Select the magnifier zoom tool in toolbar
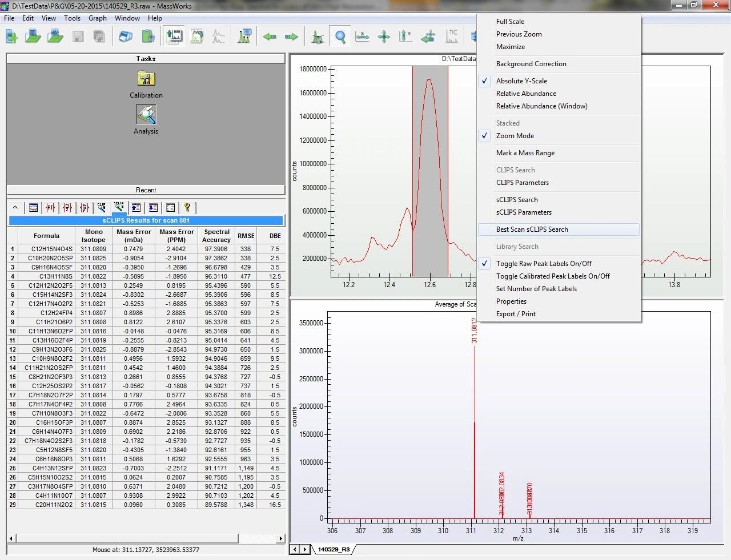The image size is (731, 560). [340, 37]
